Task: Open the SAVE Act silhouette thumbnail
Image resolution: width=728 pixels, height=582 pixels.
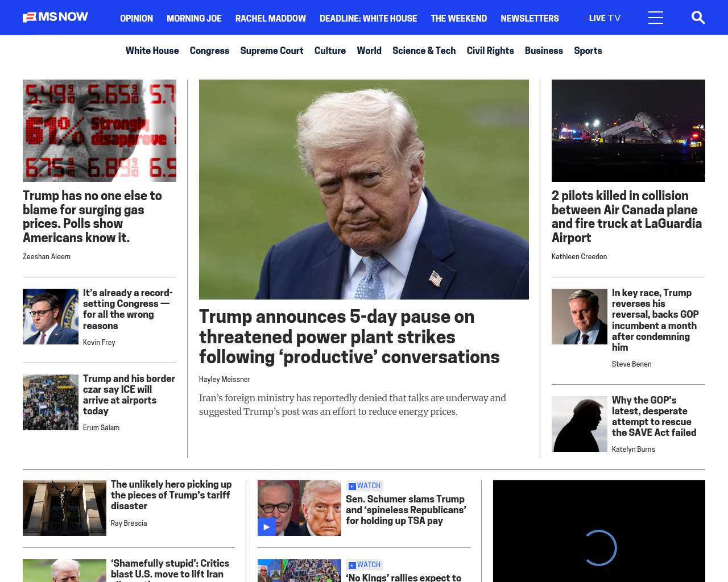Action: coord(579,424)
